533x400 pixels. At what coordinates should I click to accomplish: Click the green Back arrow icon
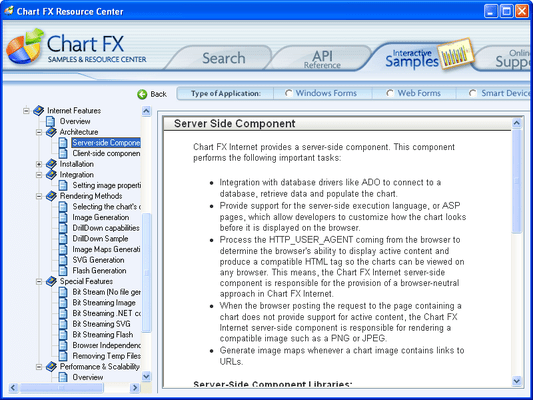(142, 94)
